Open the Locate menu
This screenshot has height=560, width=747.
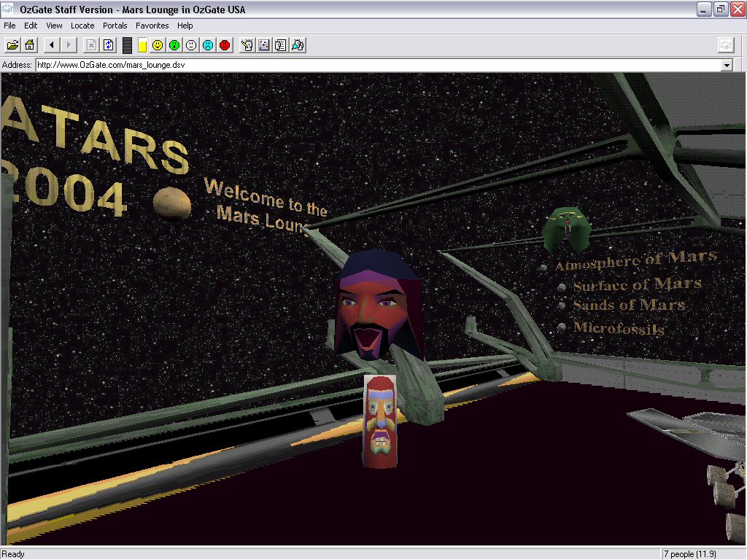click(82, 26)
